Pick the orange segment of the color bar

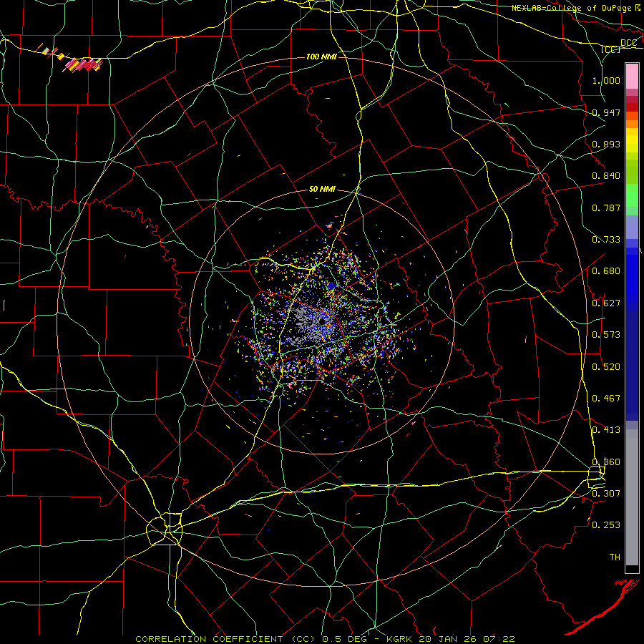tap(632, 123)
